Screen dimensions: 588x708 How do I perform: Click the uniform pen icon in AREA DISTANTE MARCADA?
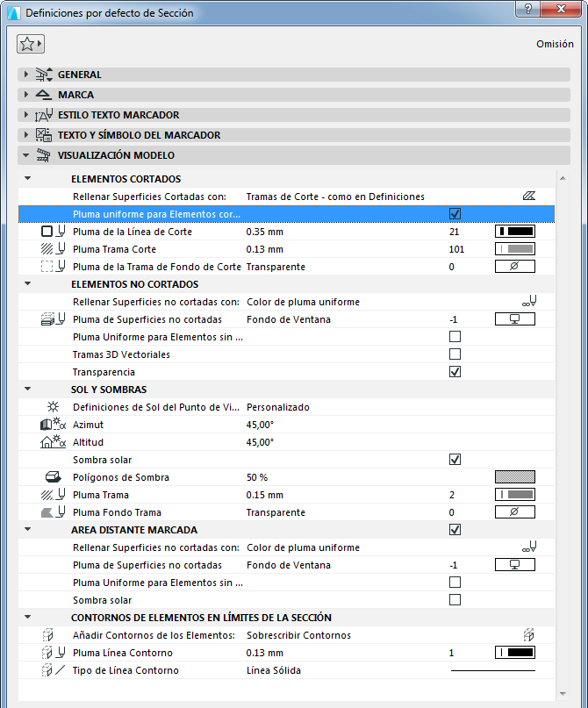coord(529,547)
